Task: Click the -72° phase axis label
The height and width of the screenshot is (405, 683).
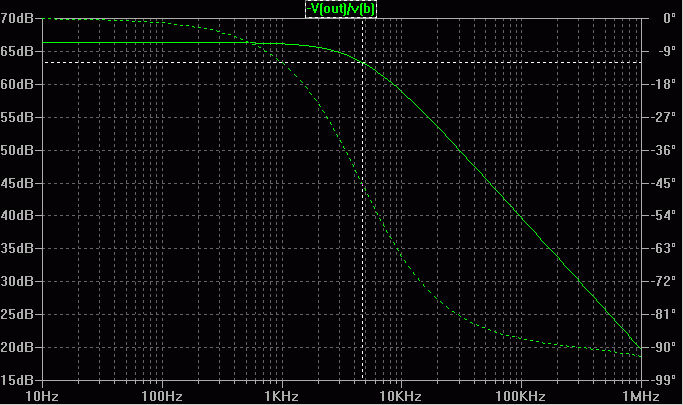Action: click(x=664, y=281)
